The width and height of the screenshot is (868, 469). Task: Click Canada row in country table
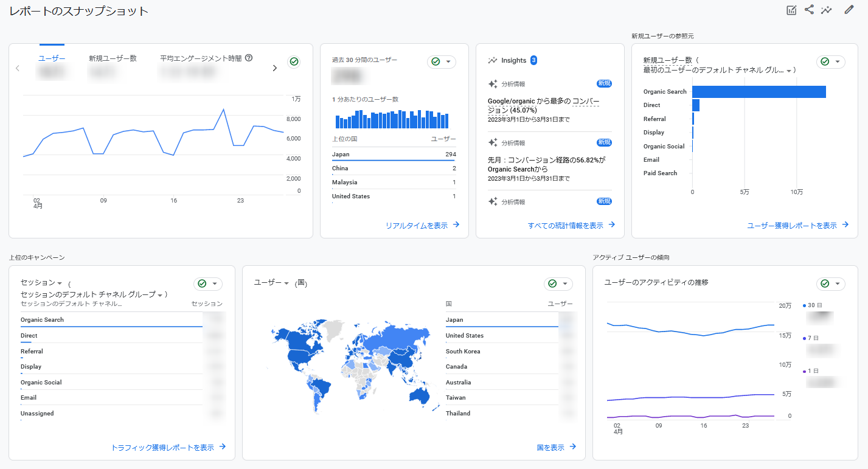pos(510,367)
